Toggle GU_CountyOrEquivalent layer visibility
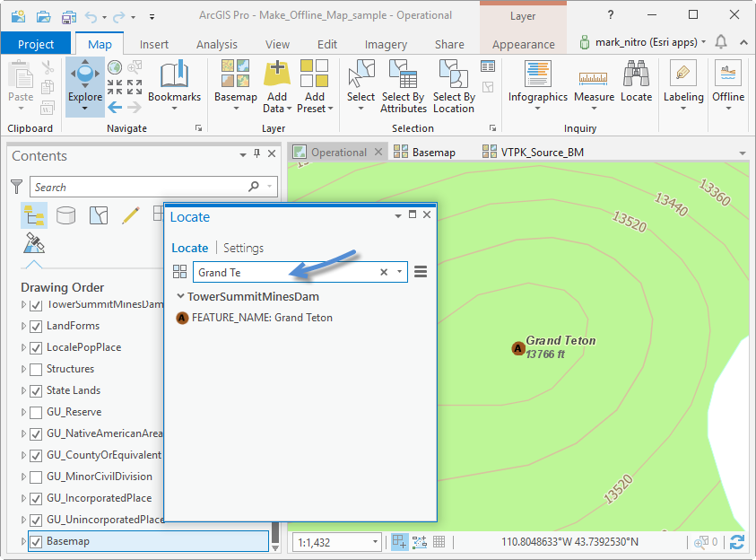Image resolution: width=756 pixels, height=560 pixels. click(x=36, y=456)
